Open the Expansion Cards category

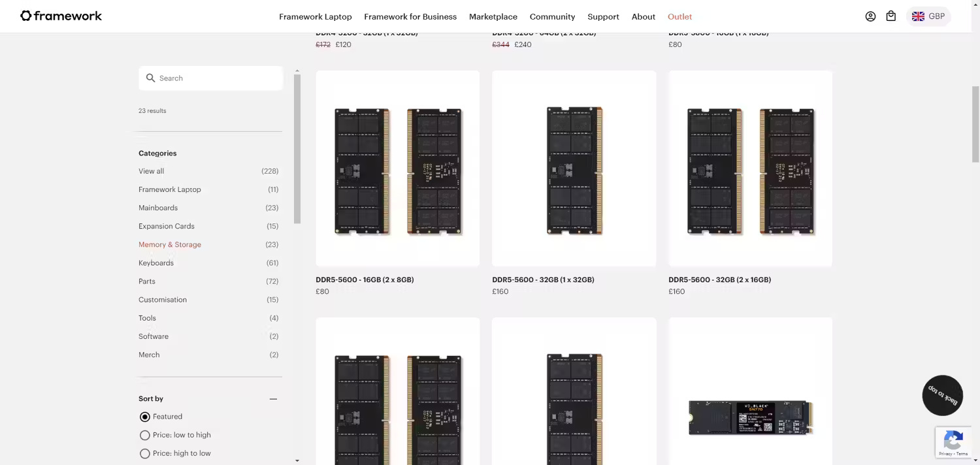coord(166,226)
